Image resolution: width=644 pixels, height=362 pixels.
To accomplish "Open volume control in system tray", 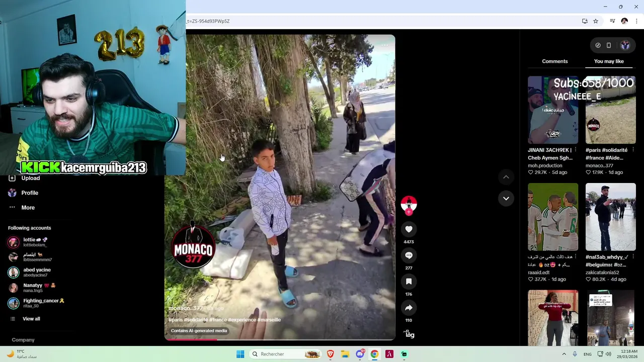I will pos(608,354).
